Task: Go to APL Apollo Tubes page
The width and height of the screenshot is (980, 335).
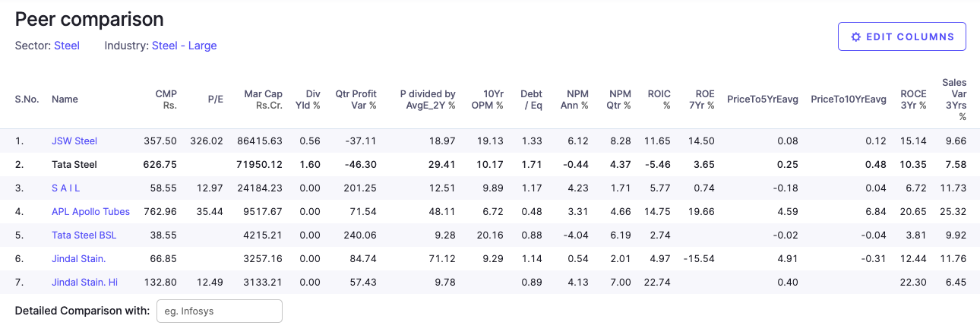Action: click(x=90, y=212)
